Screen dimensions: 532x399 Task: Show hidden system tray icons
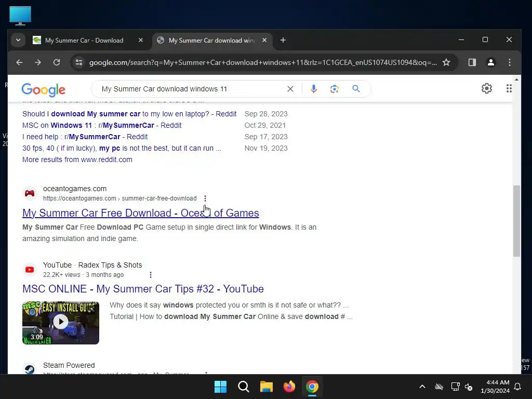click(422, 387)
